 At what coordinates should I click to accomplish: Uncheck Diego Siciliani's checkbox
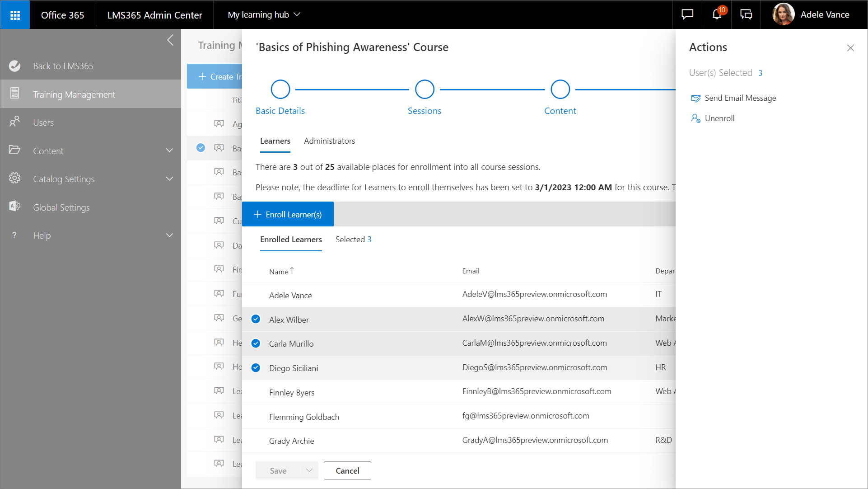coord(256,368)
